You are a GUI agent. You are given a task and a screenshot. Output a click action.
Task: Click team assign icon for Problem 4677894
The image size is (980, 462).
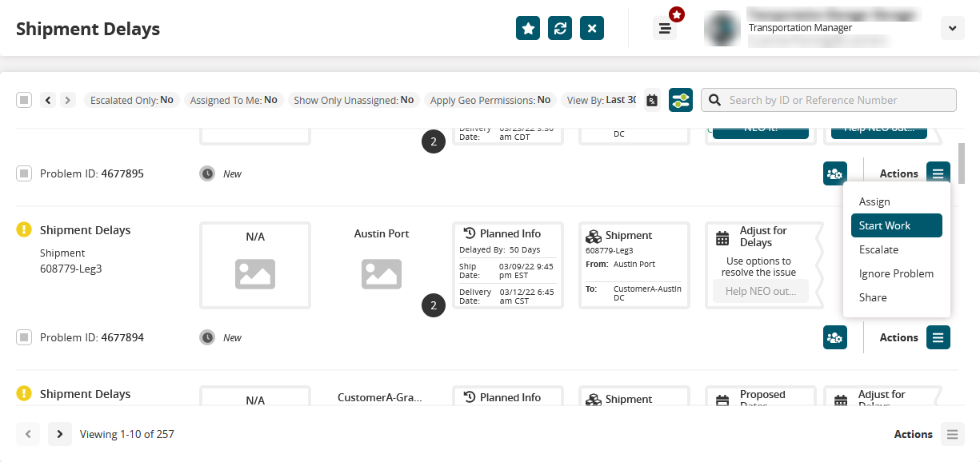pos(835,337)
